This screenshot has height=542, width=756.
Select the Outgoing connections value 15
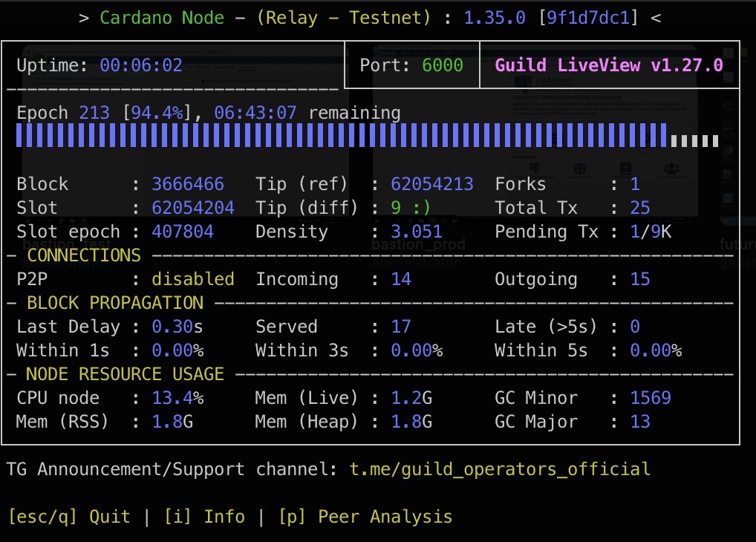(x=640, y=278)
